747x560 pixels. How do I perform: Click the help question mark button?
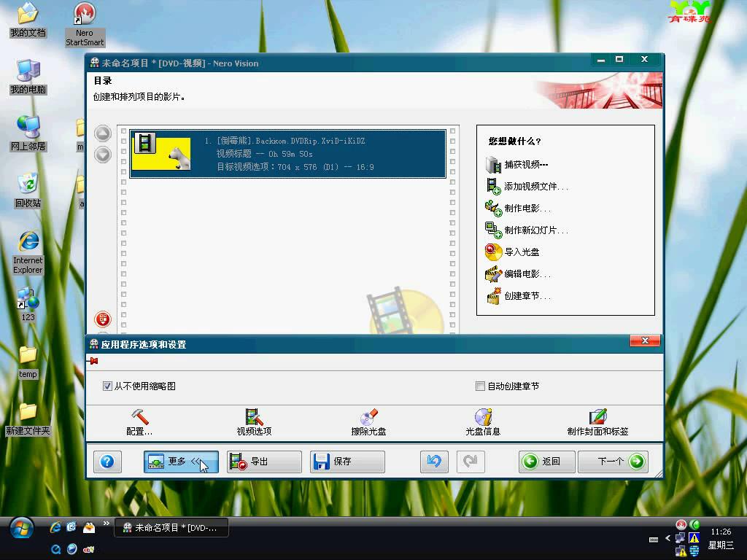(x=107, y=462)
